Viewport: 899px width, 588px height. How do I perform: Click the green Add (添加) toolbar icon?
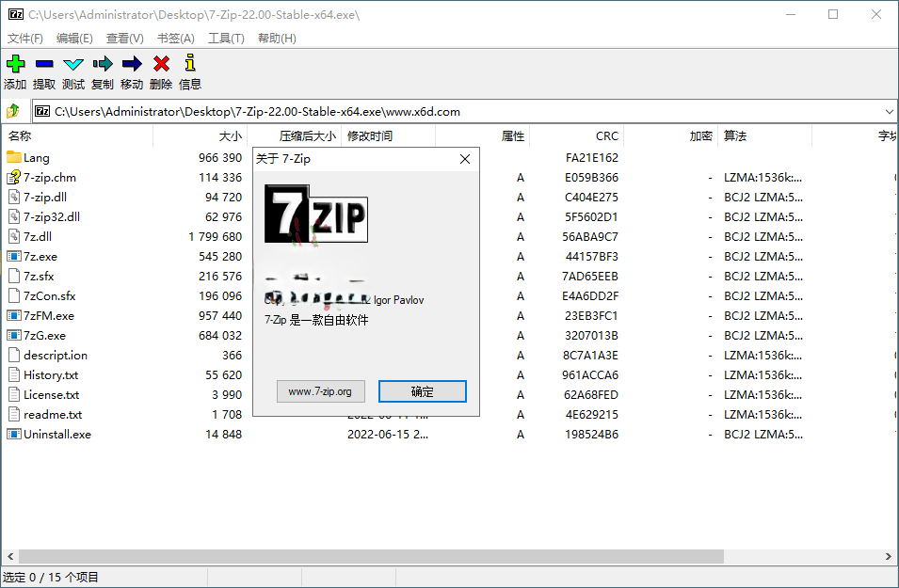click(x=15, y=64)
